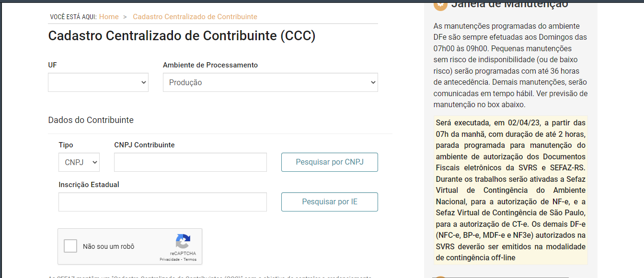Click the Dados do Contribuinte section title

pyautogui.click(x=91, y=120)
